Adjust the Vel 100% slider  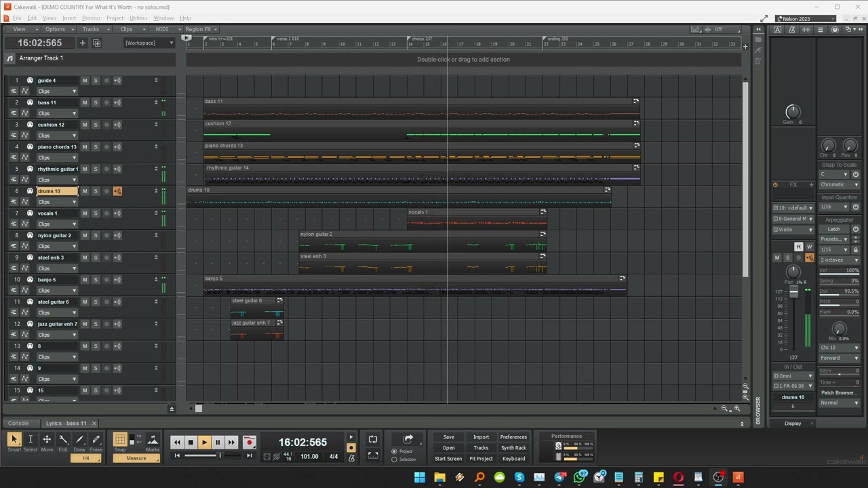pyautogui.click(x=839, y=270)
